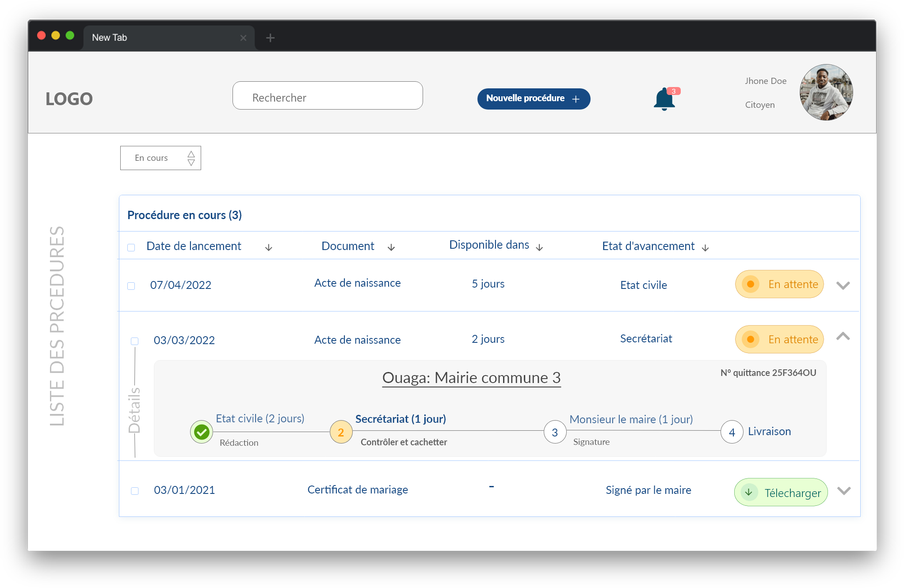904x588 pixels.
Task: Expand the Certificat de mariage row
Action: click(844, 491)
